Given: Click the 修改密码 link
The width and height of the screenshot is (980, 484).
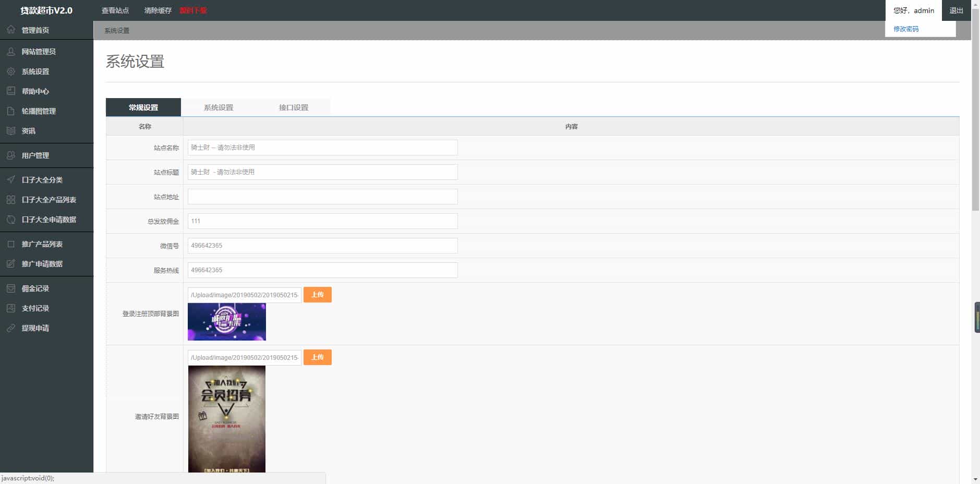Looking at the screenshot, I should coord(906,29).
